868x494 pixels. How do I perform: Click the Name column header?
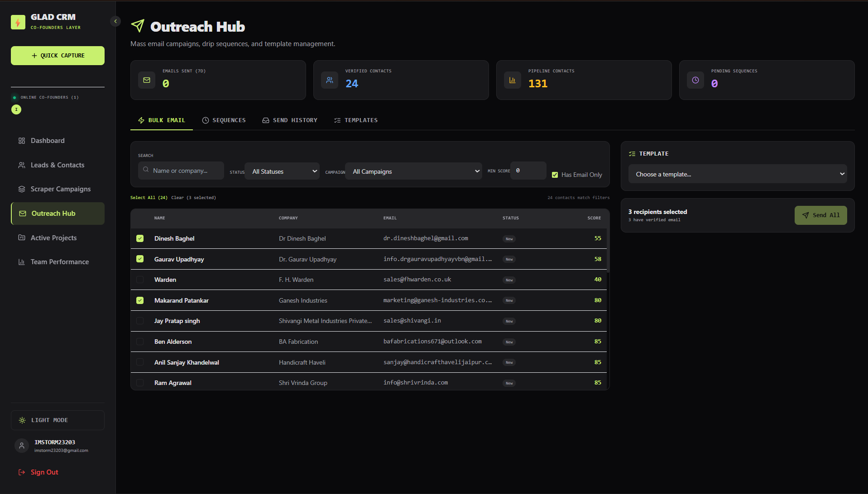pos(159,218)
